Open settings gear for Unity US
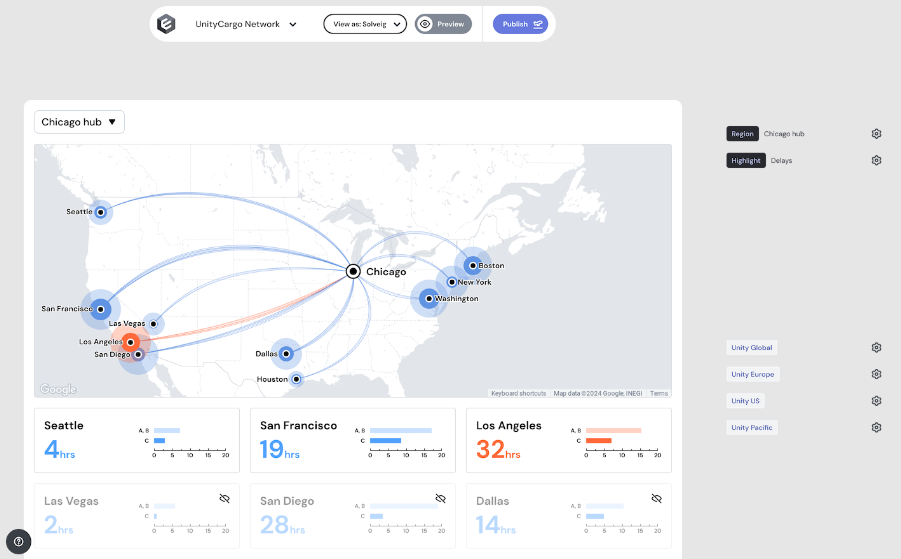The width and height of the screenshot is (901, 559). tap(876, 401)
